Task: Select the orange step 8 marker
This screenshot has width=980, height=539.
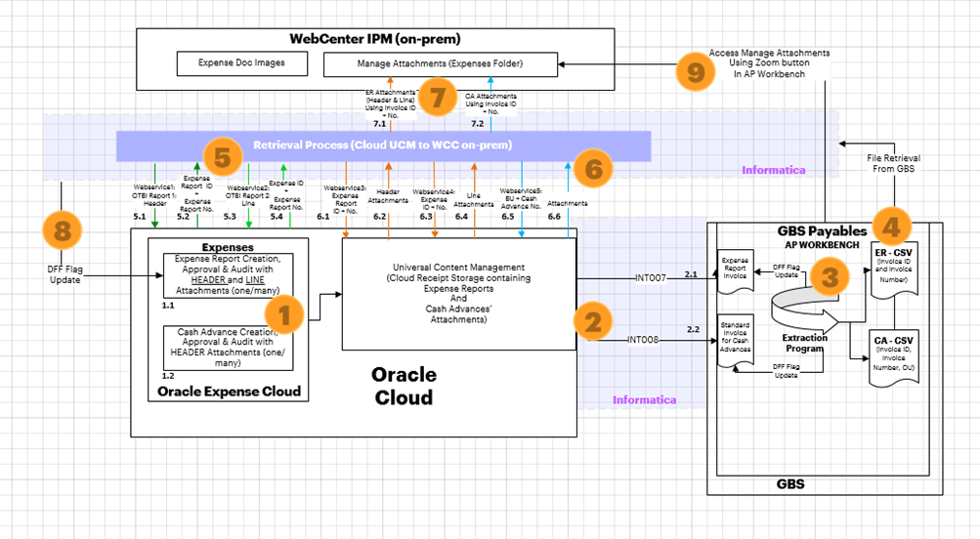Action: (x=63, y=232)
